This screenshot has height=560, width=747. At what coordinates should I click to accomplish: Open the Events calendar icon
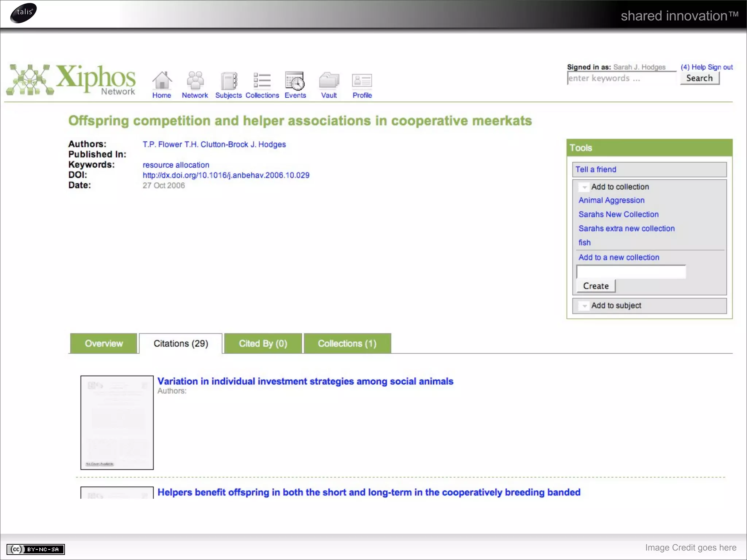295,81
